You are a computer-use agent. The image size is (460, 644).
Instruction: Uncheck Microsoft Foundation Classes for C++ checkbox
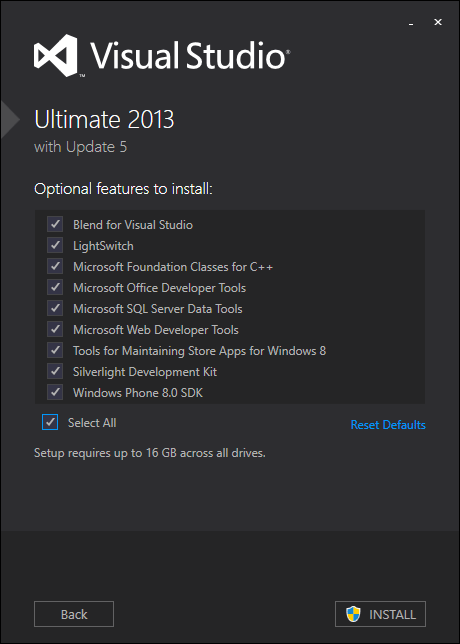pyautogui.click(x=55, y=267)
